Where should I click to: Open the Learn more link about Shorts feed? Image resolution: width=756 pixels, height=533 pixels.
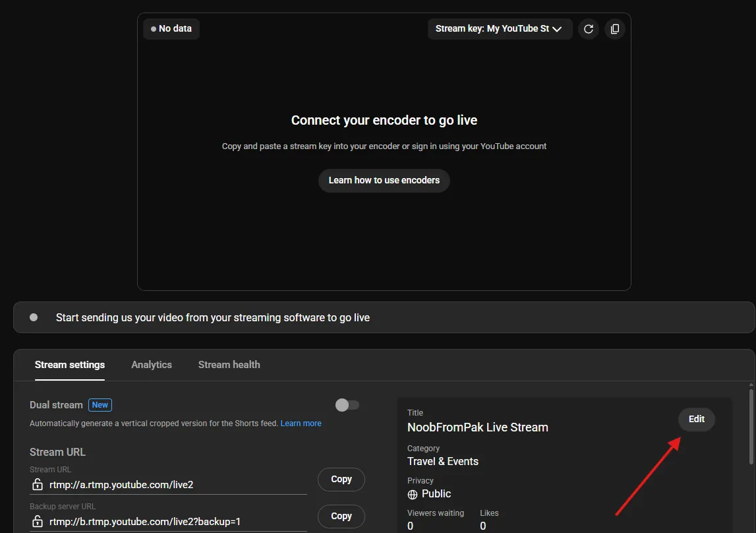click(x=301, y=423)
